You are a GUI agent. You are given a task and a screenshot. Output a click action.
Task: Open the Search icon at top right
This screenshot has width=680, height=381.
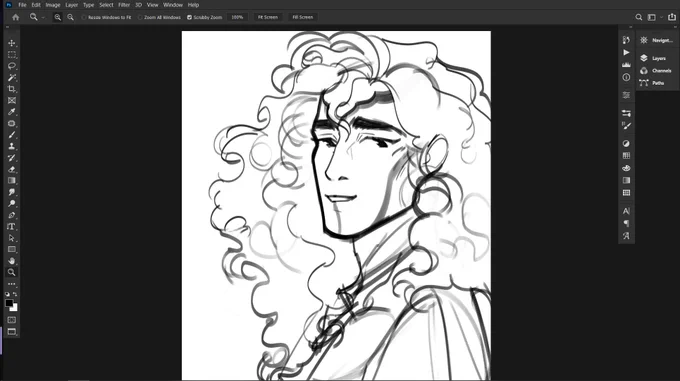(639, 17)
